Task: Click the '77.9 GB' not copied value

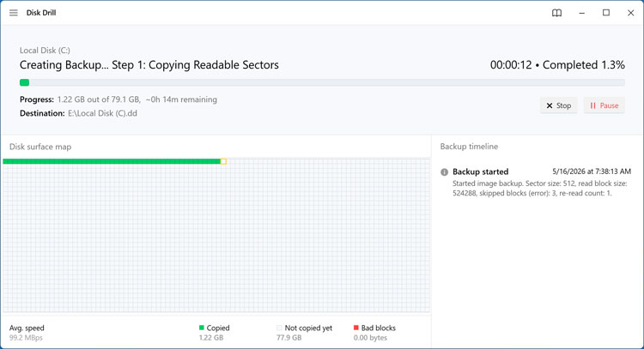Action: pos(289,338)
